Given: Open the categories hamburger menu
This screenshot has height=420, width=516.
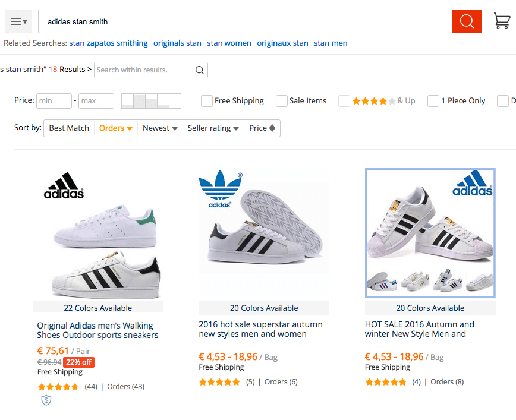Looking at the screenshot, I should (18, 21).
